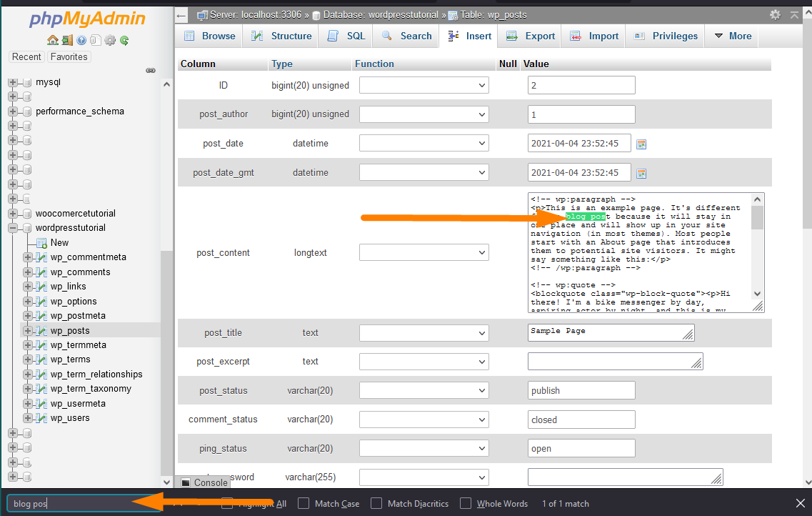This screenshot has height=516, width=812.
Task: Open phpMyAdmin documentation help icon
Action: 81,41
